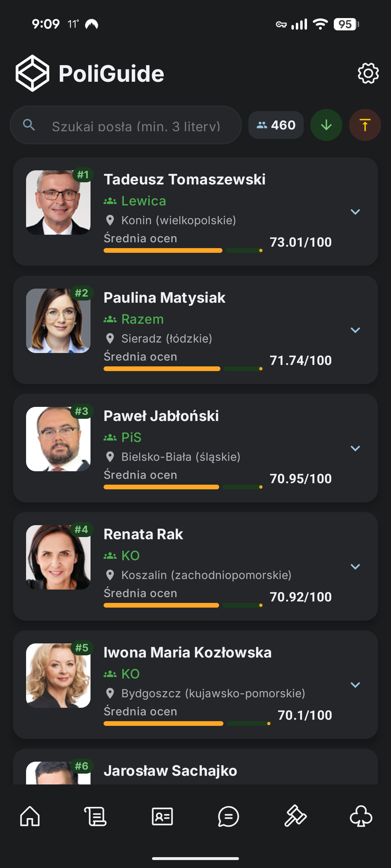The height and width of the screenshot is (868, 391).
Task: Open the club-shaped icon tab
Action: coord(361,816)
